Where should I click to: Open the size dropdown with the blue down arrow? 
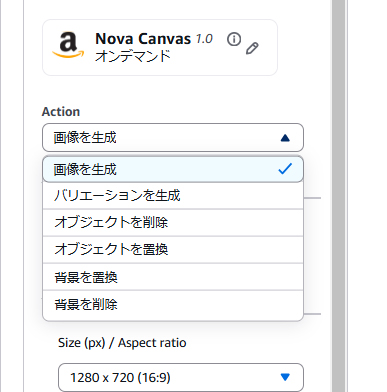coord(285,377)
